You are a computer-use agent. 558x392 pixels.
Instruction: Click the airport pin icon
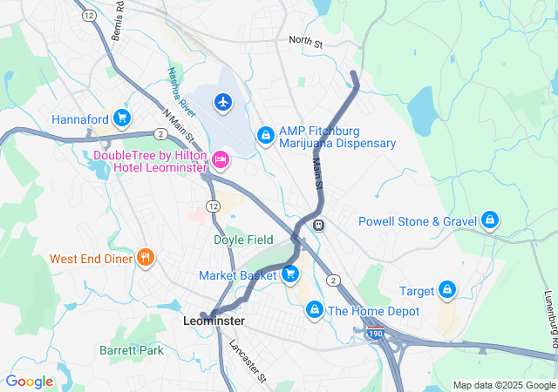click(223, 103)
